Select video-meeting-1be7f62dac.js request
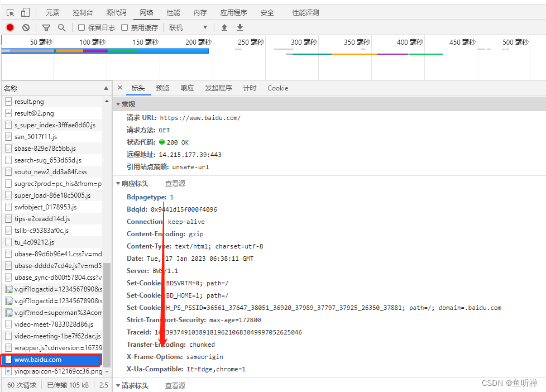Viewport: 546px width, 392px height. (52, 336)
